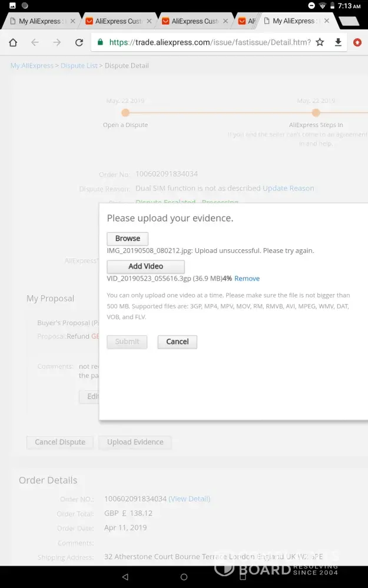The height and width of the screenshot is (588, 368).
Task: Click the Add Video button
Action: pos(145,266)
